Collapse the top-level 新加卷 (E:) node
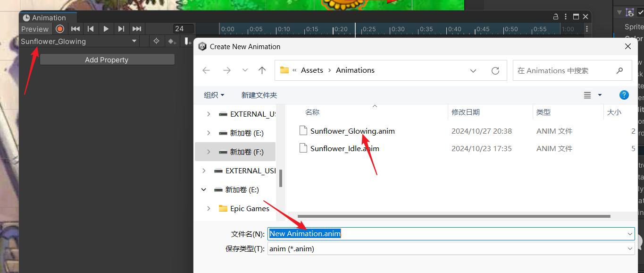The width and height of the screenshot is (644, 273). 204,189
